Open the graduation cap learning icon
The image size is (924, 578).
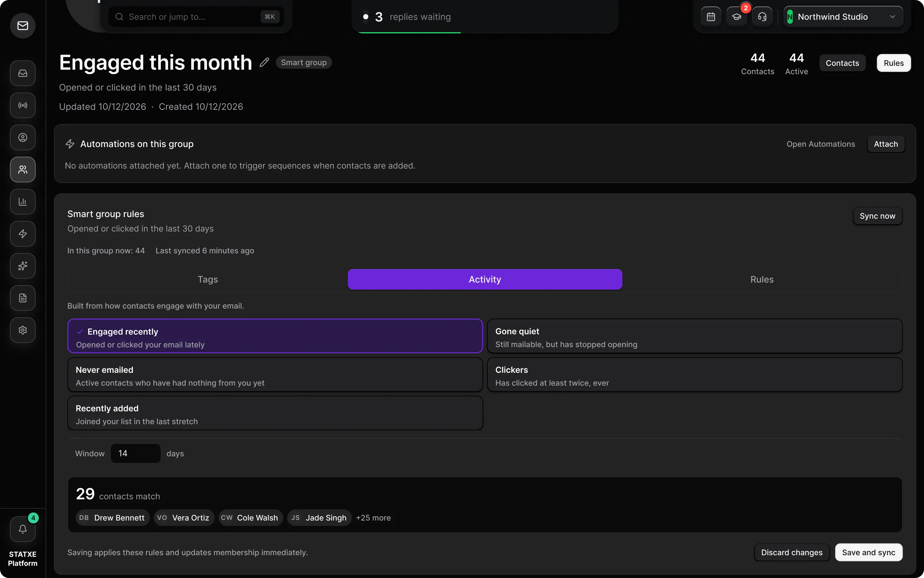tap(736, 17)
